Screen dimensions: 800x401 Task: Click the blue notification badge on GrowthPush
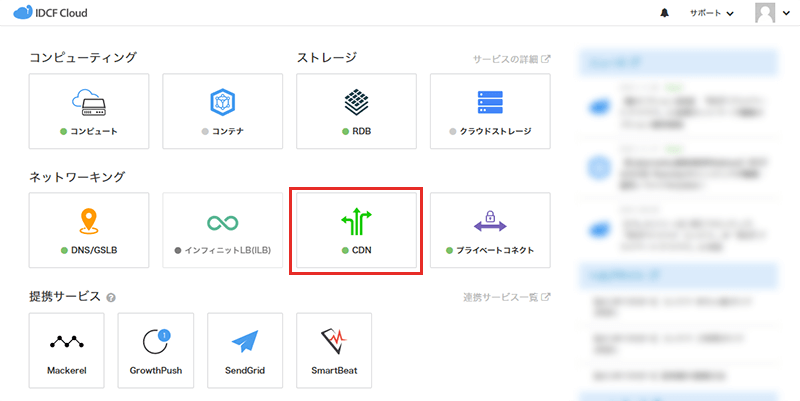pos(164,334)
